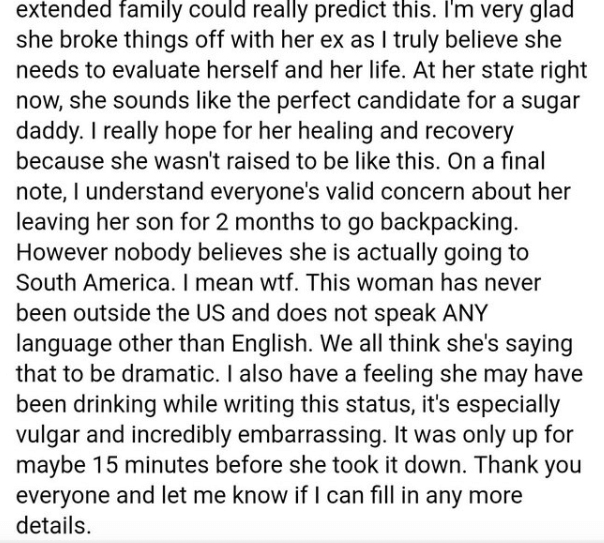Click the word "English" in the paragraph
This screenshot has width=604, height=543.
[x=268, y=343]
